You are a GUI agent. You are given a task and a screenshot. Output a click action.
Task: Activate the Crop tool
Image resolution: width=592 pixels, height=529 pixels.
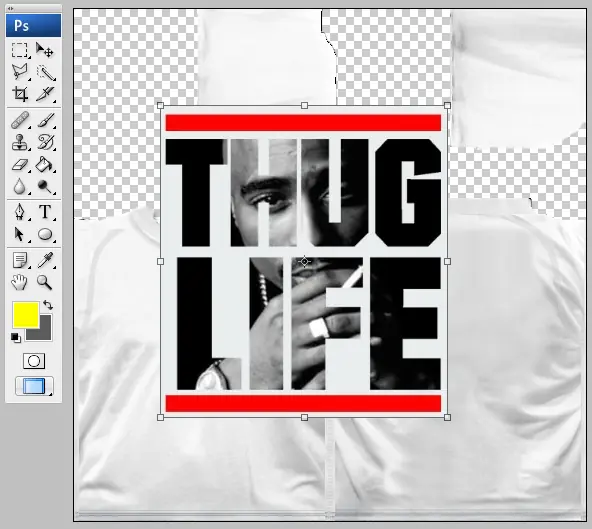click(20, 94)
